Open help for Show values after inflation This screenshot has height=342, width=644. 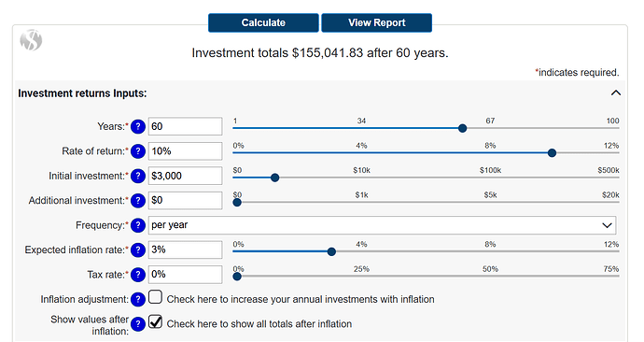[138, 324]
